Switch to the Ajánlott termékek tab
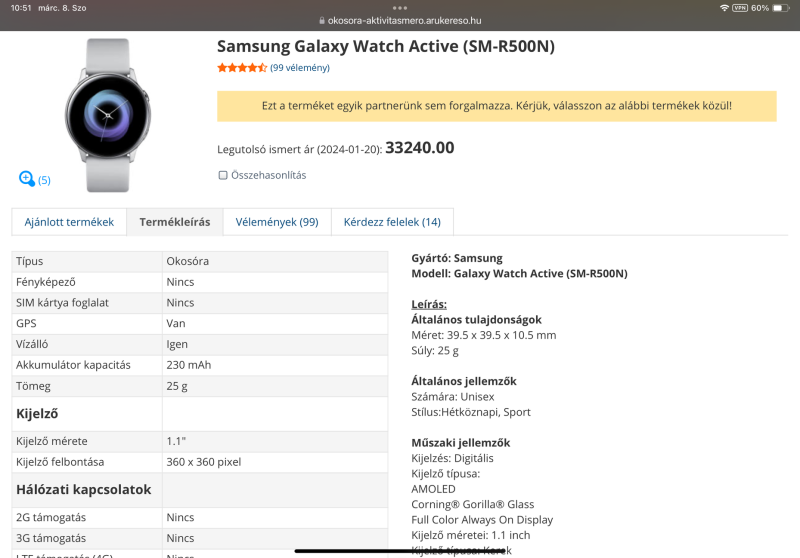This screenshot has width=800, height=558. tap(69, 222)
